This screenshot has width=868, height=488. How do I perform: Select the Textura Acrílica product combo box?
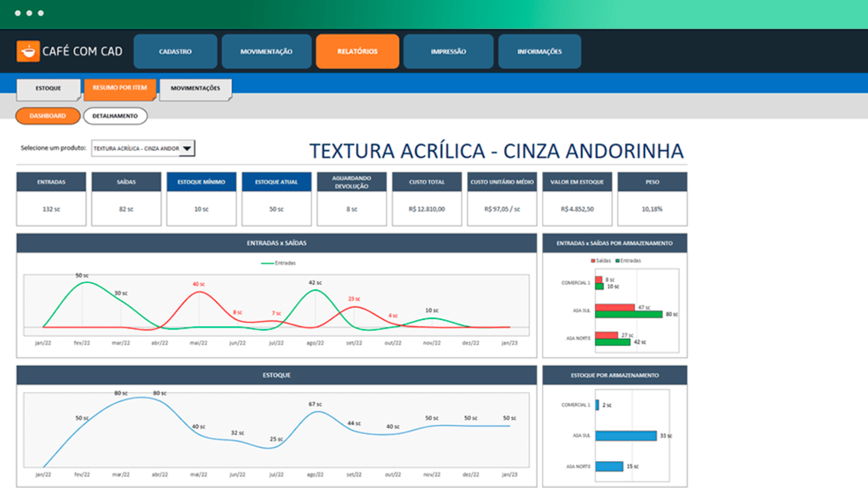[143, 148]
